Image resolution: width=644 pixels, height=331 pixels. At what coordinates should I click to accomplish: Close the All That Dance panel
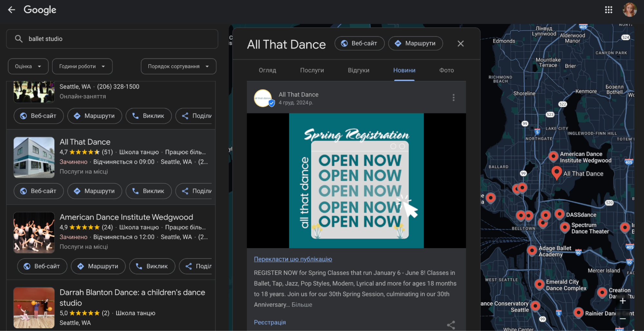pyautogui.click(x=461, y=44)
